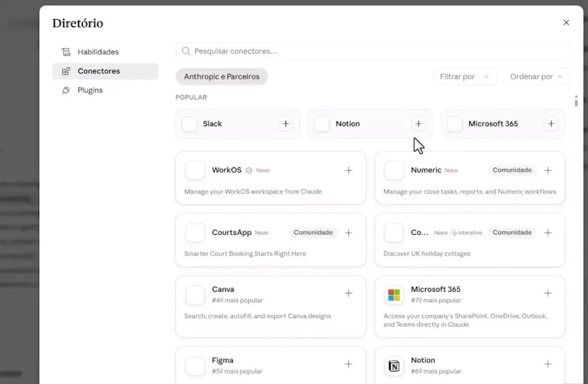Click 'Search, create, autofill' Canva description
The width and height of the screenshot is (588, 384).
pos(258,316)
